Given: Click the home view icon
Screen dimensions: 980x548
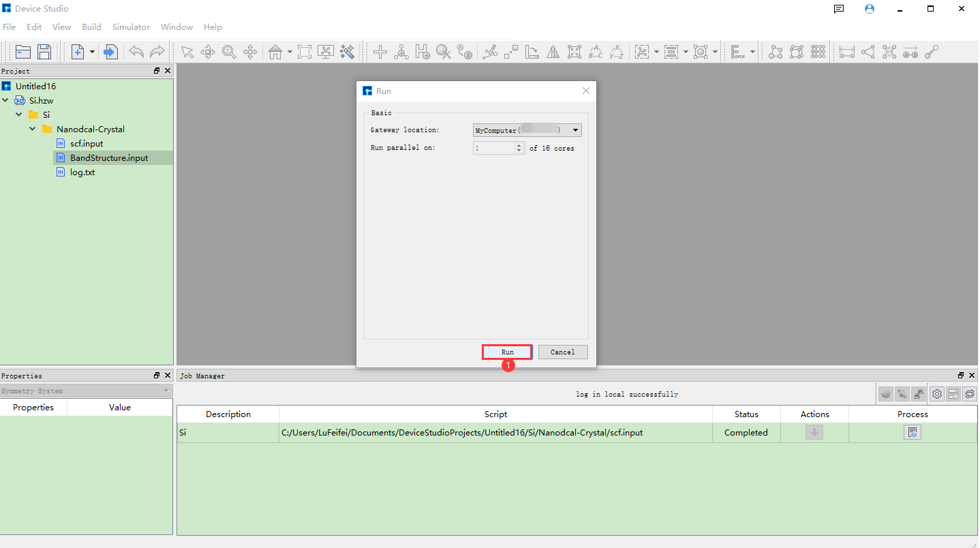Looking at the screenshot, I should [275, 52].
